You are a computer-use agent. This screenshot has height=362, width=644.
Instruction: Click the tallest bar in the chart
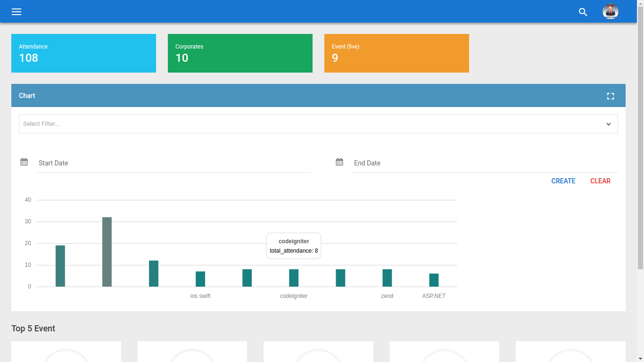[107, 252]
